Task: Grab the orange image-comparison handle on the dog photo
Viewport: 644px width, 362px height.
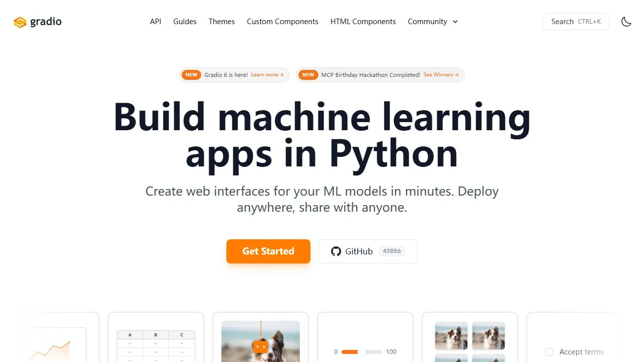Action: [x=261, y=346]
